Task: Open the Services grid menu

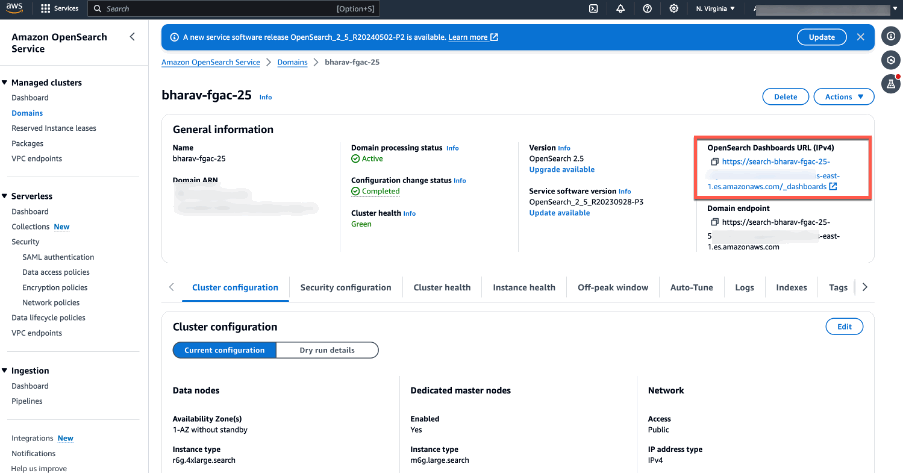Action: point(59,9)
